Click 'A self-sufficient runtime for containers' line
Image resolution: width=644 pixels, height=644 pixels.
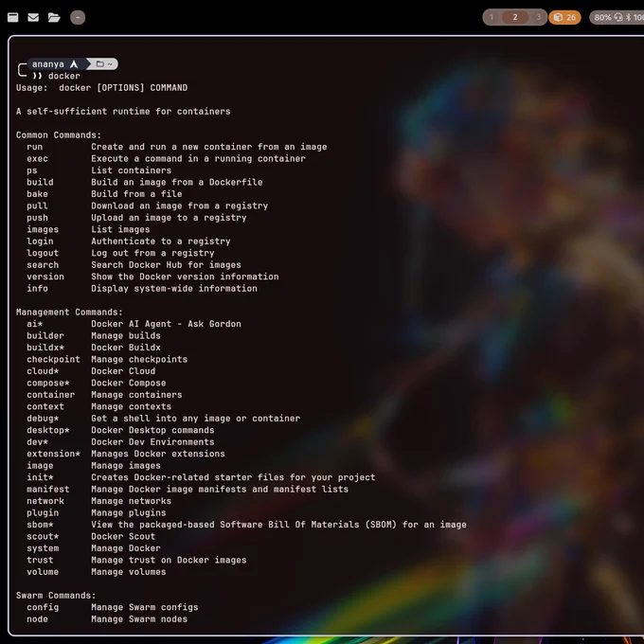[123, 112]
